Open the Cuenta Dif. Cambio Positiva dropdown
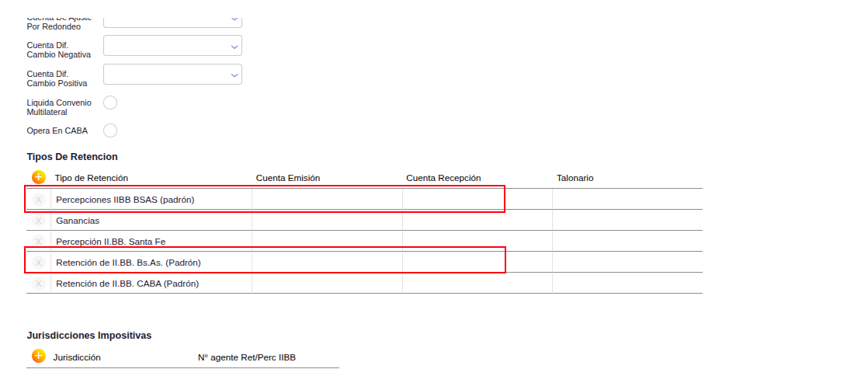Screen dimensions: 868x383 [172, 75]
